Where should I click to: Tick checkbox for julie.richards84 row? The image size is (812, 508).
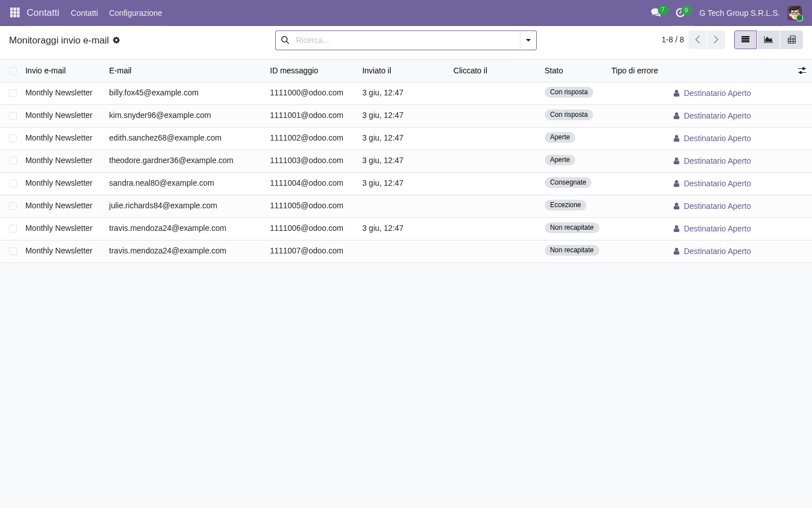[x=13, y=206]
